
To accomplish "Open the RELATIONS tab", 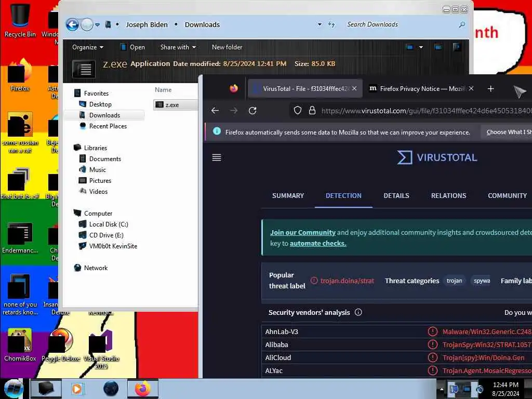I will tap(448, 196).
